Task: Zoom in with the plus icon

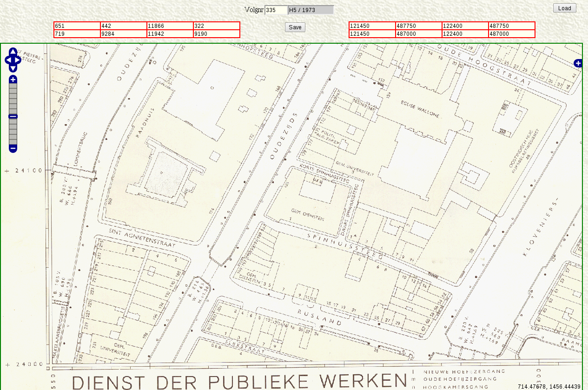Action: pos(13,79)
